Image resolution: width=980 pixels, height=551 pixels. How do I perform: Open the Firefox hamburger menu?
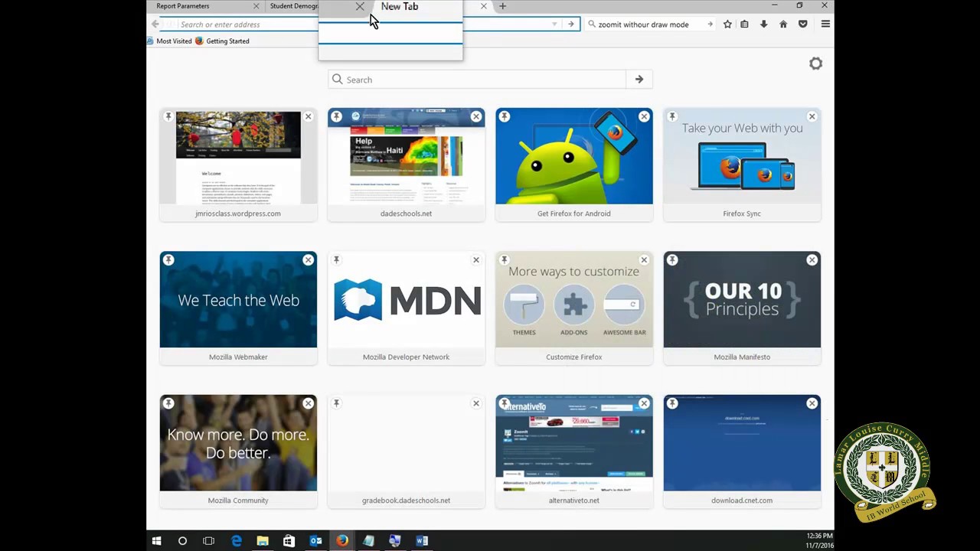coord(825,24)
